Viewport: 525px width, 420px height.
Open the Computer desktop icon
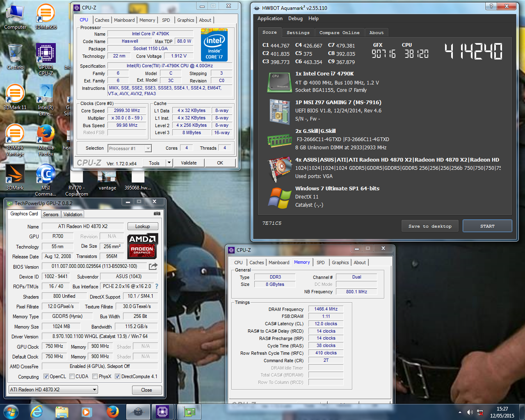click(15, 16)
